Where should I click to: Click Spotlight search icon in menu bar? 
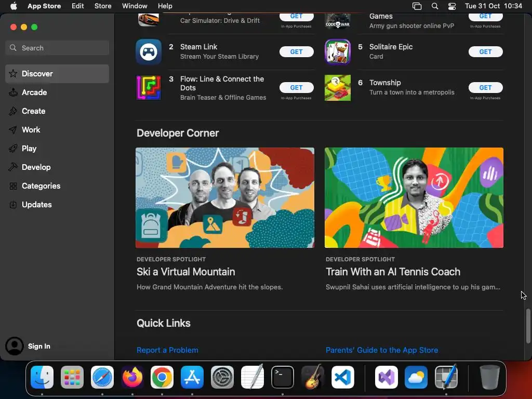[435, 6]
